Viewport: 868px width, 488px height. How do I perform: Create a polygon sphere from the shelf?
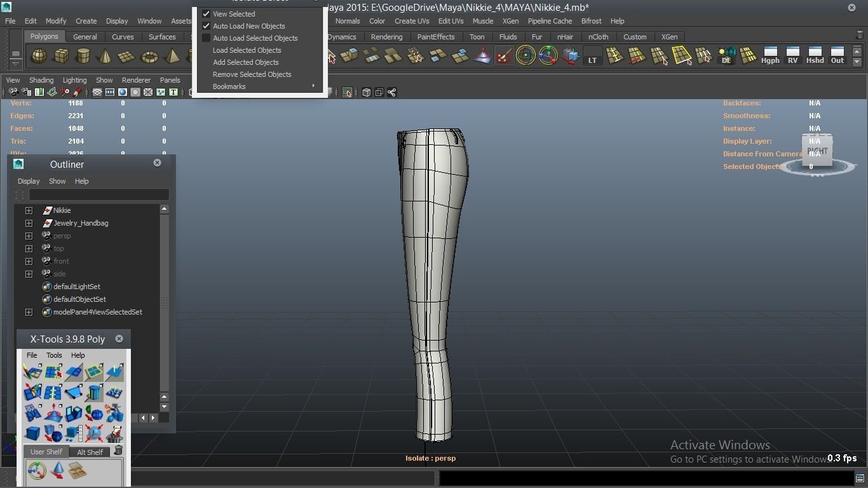tap(39, 57)
